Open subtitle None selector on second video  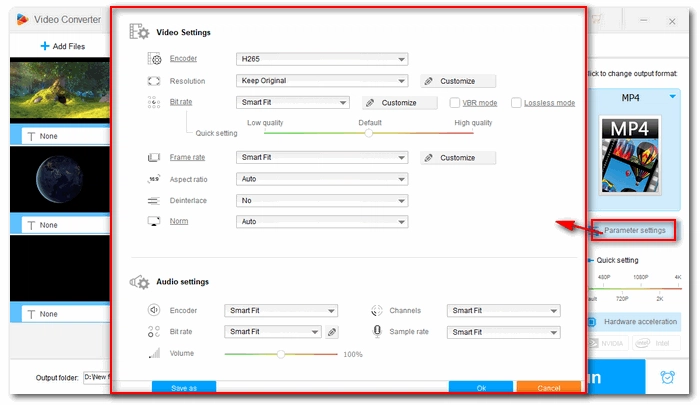pos(66,225)
